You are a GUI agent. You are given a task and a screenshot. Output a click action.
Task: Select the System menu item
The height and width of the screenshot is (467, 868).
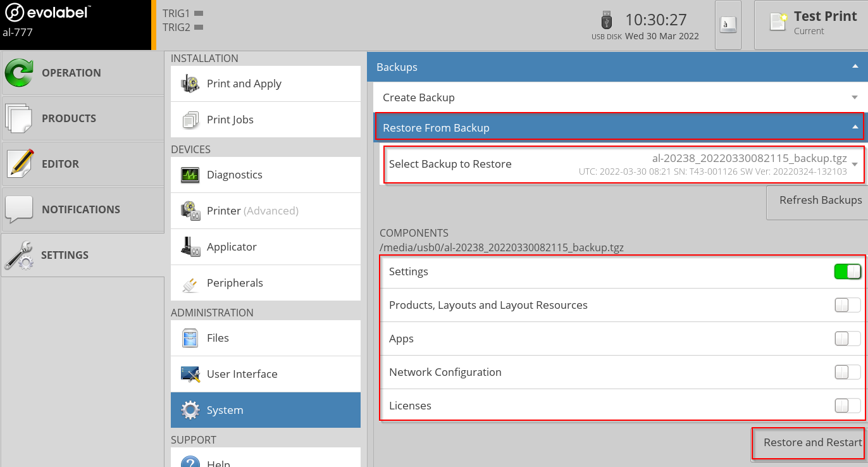point(266,410)
